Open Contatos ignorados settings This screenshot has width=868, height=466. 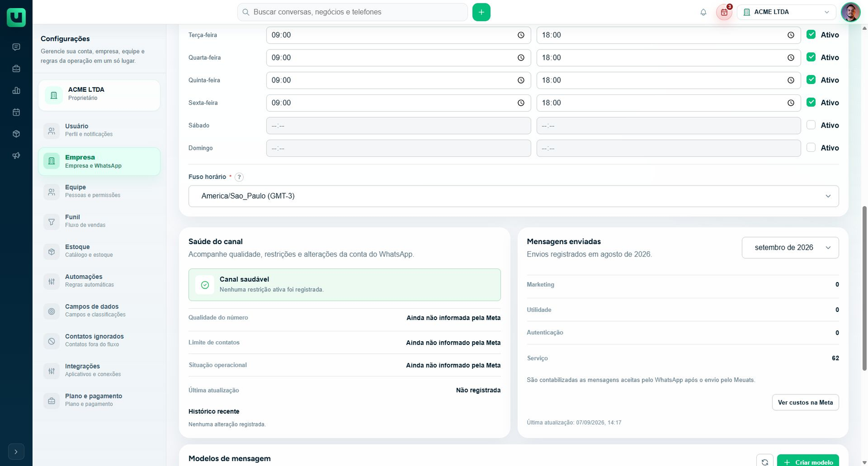click(x=99, y=340)
